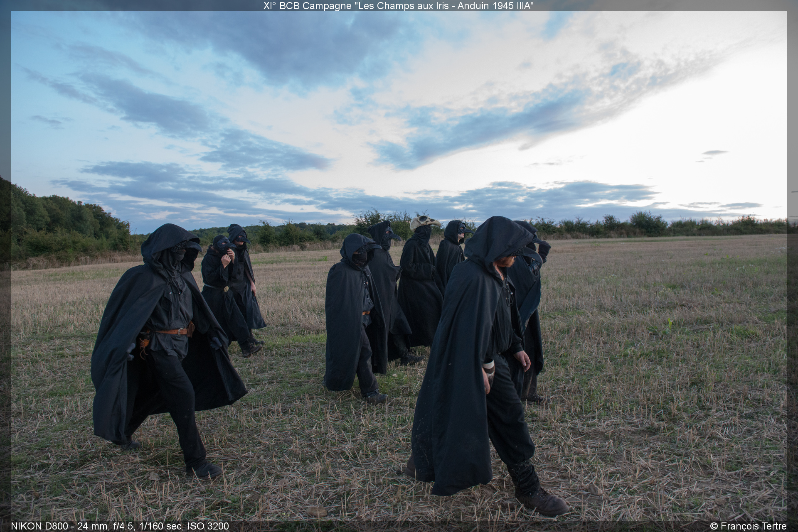This screenshot has width=798, height=532.
Task: Click the "NIKON D800 - 24 mm, f/4.5, 1/160 sec, ISO 3200" caption
Action: point(120,526)
